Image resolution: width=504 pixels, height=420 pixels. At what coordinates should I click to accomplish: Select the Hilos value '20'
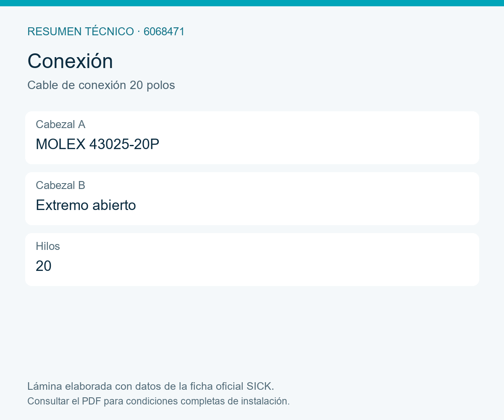[x=44, y=266]
